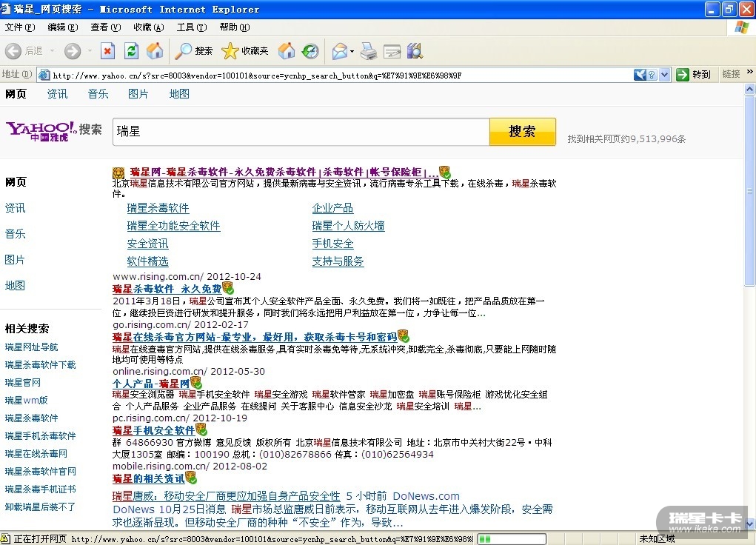This screenshot has height=545, width=756.
Task: Click the Stop loading icon
Action: (107, 50)
